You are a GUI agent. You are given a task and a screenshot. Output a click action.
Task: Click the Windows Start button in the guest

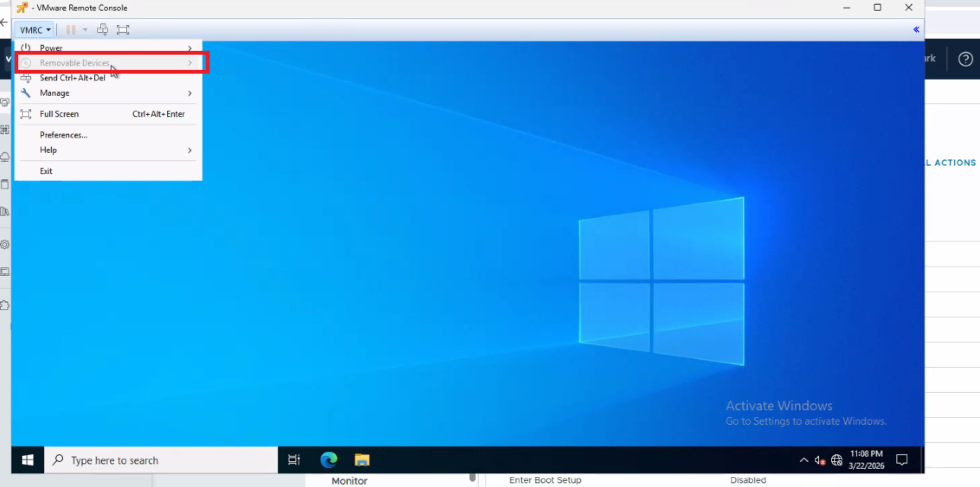point(28,460)
